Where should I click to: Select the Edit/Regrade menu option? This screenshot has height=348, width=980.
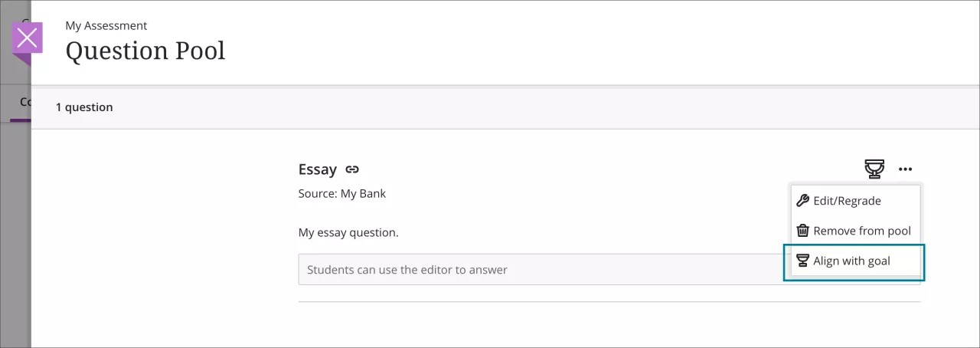coord(847,201)
